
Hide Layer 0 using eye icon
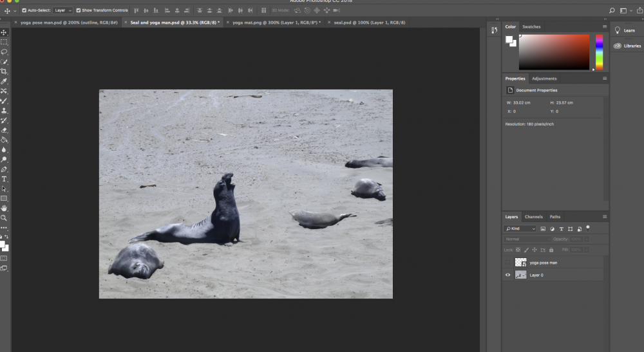pos(507,275)
